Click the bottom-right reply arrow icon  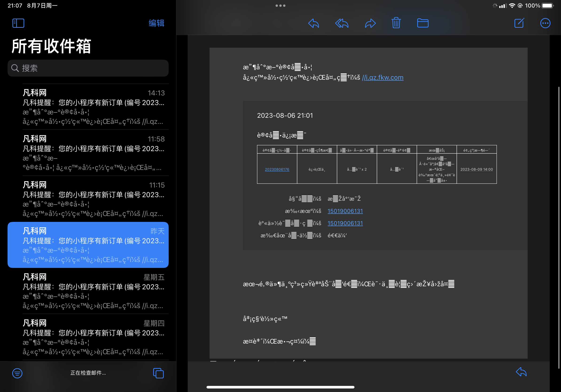coord(521,372)
